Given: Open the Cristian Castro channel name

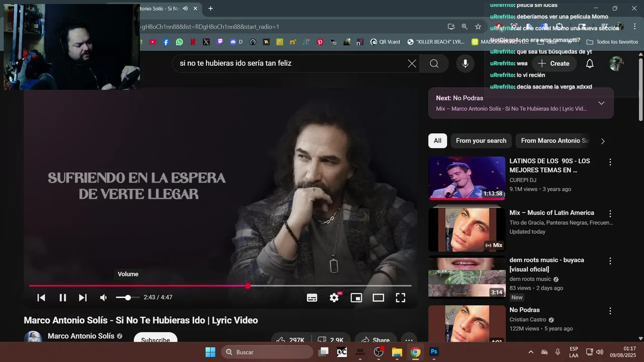Looking at the screenshot, I should click(x=528, y=320).
